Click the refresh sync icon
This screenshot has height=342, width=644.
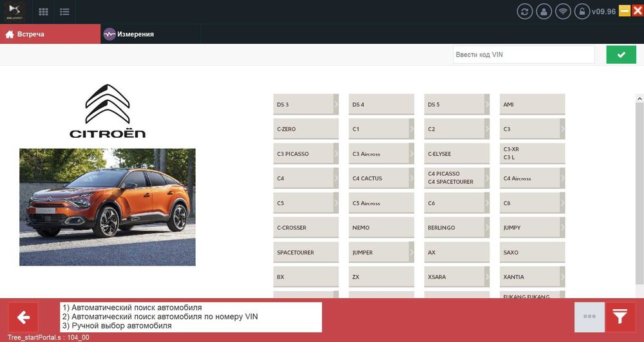pos(524,12)
